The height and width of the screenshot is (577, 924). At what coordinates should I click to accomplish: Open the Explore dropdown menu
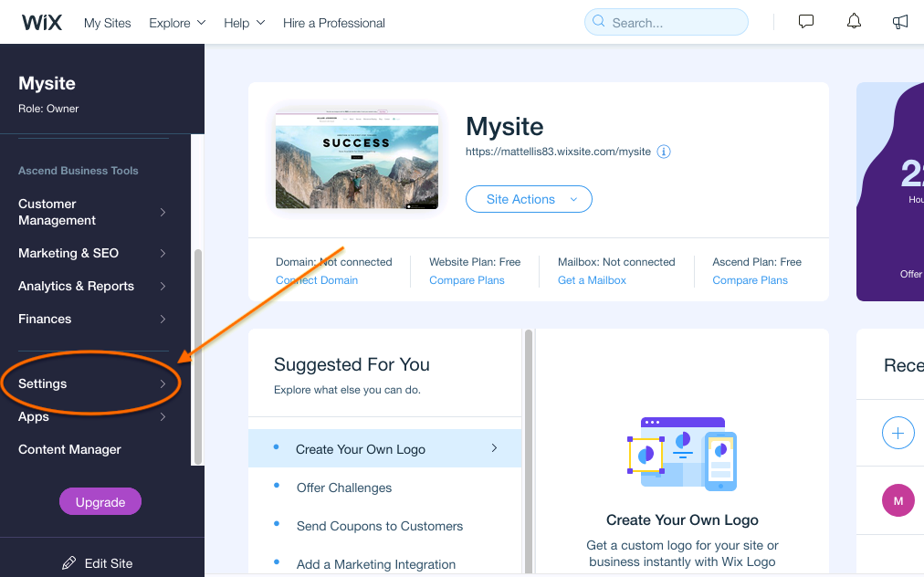pyautogui.click(x=177, y=23)
